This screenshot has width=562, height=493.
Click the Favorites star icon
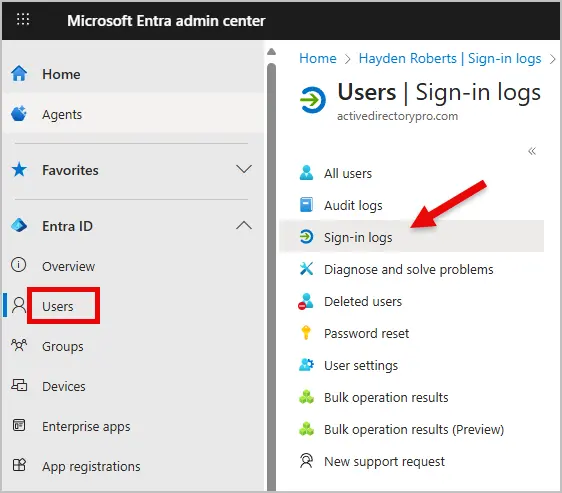[x=19, y=170]
